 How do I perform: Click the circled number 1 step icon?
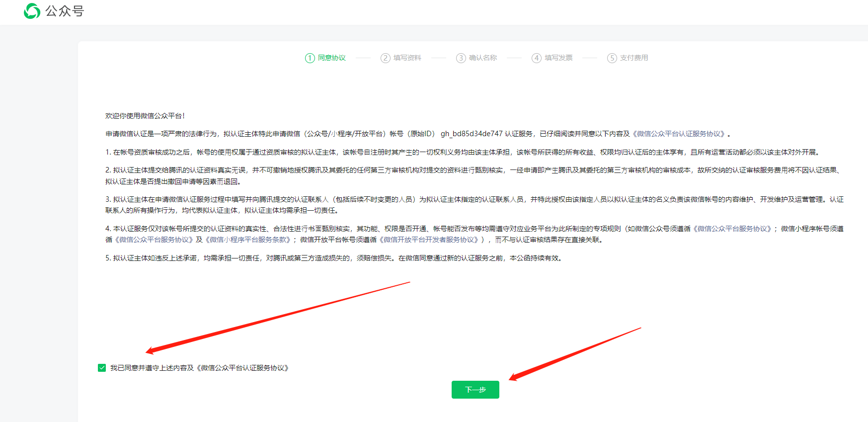click(x=310, y=58)
